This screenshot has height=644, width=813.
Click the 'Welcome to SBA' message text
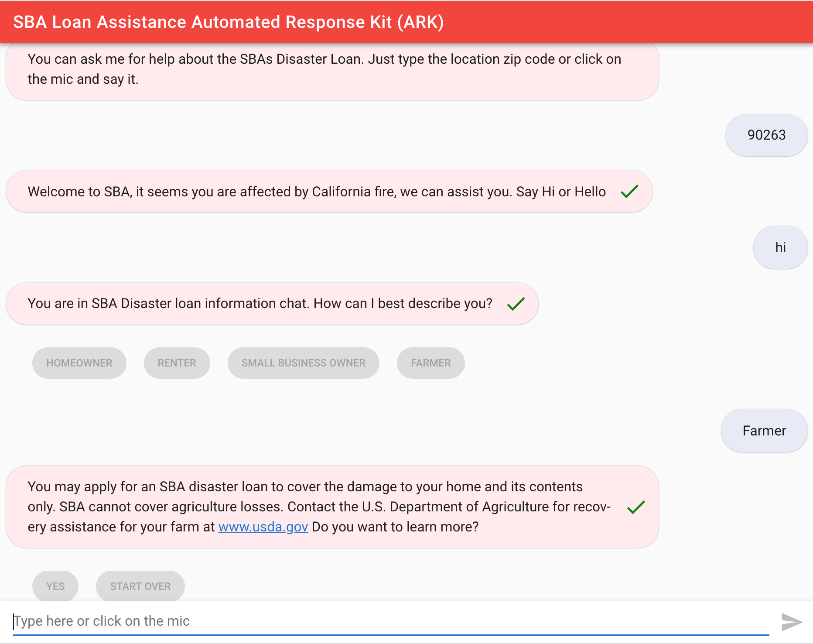point(317,192)
